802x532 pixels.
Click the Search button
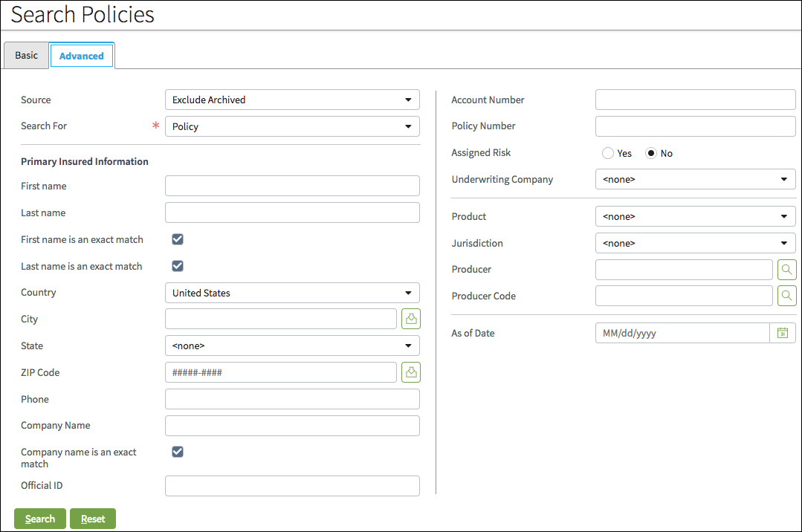pyautogui.click(x=39, y=518)
